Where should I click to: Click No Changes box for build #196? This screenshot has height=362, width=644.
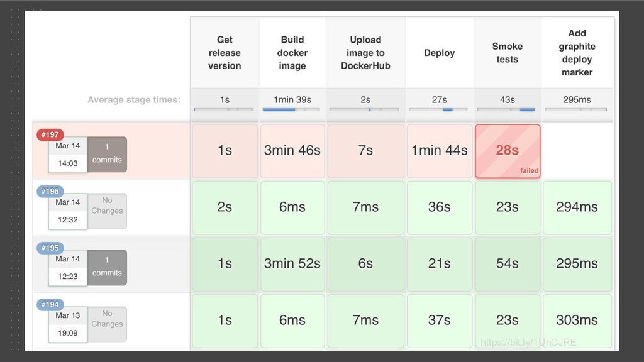tap(107, 211)
